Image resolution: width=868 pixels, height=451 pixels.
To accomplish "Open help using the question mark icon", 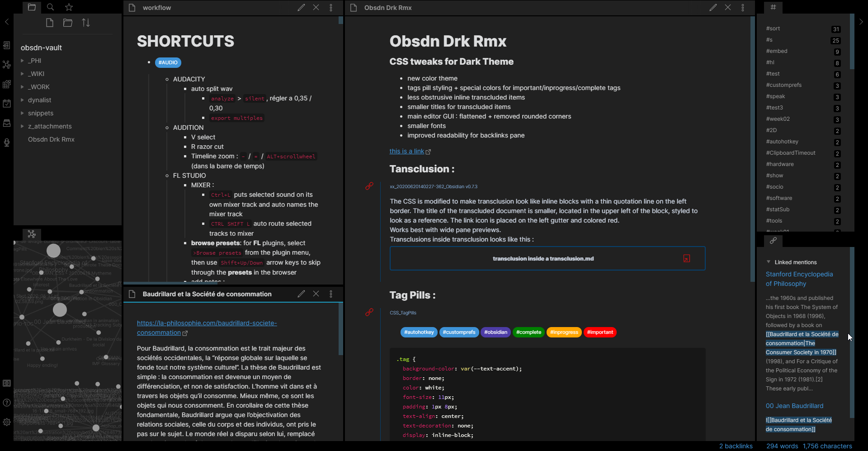I will [x=6, y=403].
